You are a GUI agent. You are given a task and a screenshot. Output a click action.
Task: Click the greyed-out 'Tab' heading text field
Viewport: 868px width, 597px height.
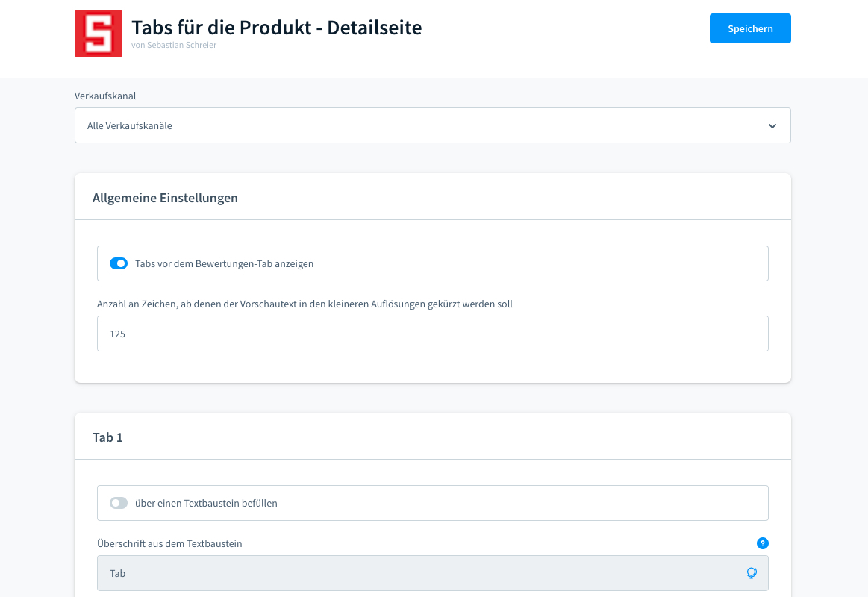point(418,573)
